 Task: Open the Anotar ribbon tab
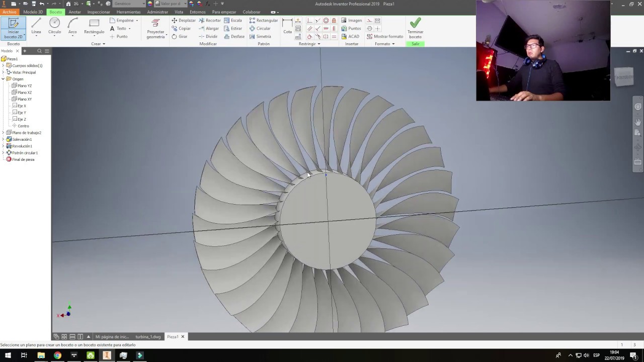[x=74, y=12]
